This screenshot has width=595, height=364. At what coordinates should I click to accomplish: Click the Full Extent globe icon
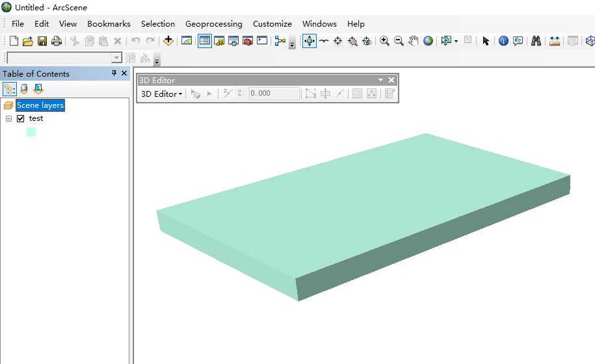(428, 41)
